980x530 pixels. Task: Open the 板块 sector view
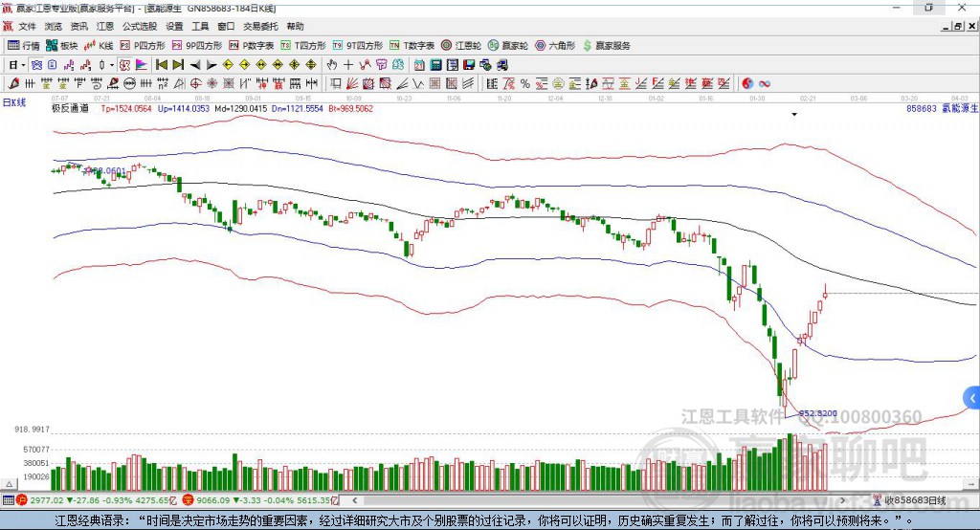click(x=61, y=46)
